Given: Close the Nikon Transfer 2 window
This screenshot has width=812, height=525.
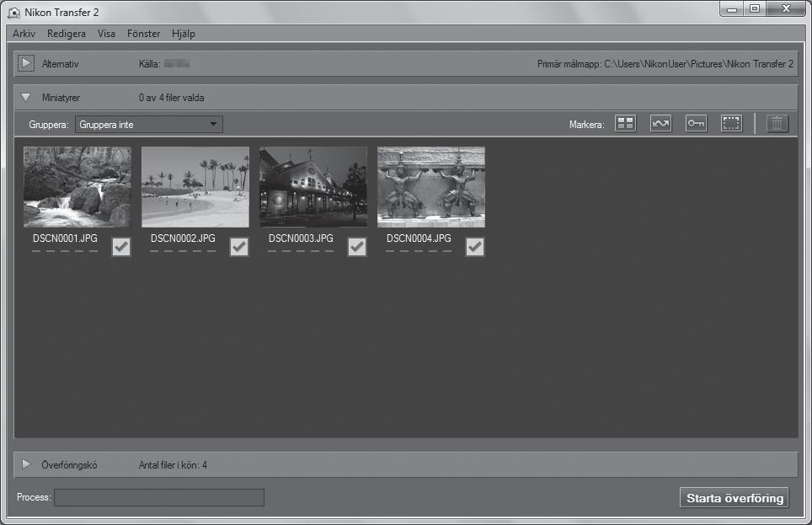Looking at the screenshot, I should [x=786, y=8].
